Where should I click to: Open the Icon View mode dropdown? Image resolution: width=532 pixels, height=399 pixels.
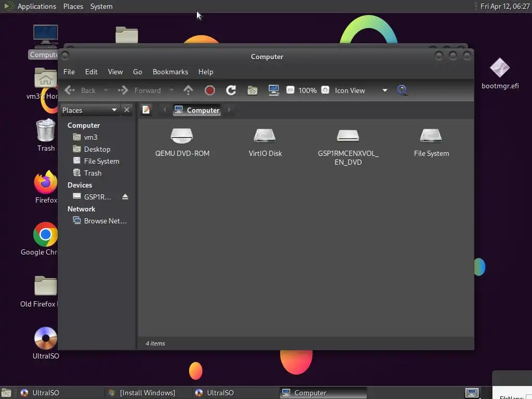click(361, 90)
